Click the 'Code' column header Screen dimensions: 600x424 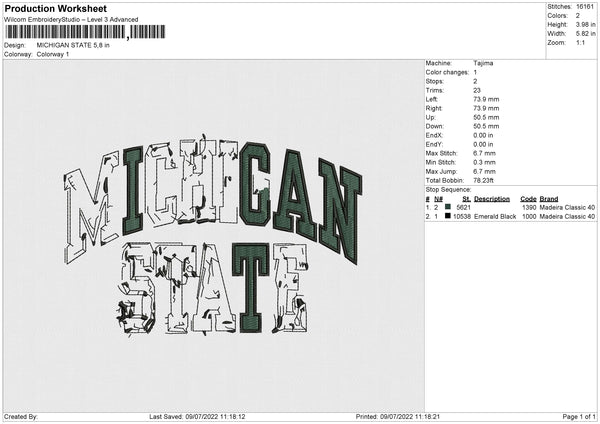(528, 199)
